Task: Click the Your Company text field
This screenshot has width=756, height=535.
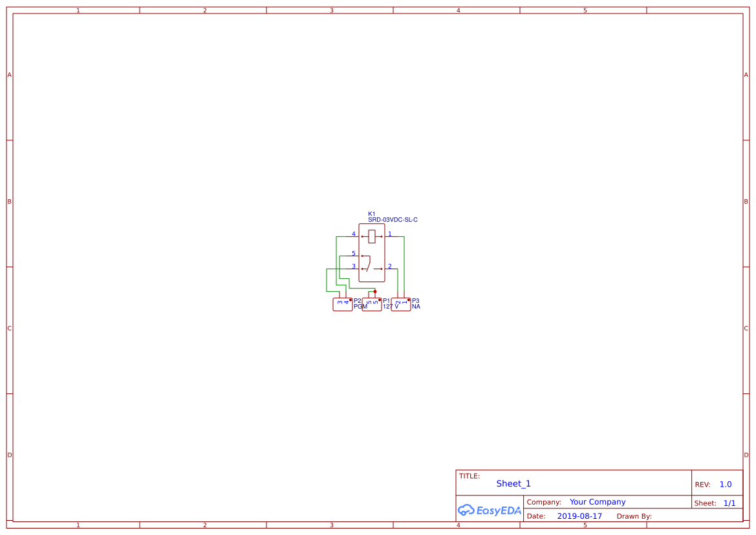Action: click(x=598, y=501)
